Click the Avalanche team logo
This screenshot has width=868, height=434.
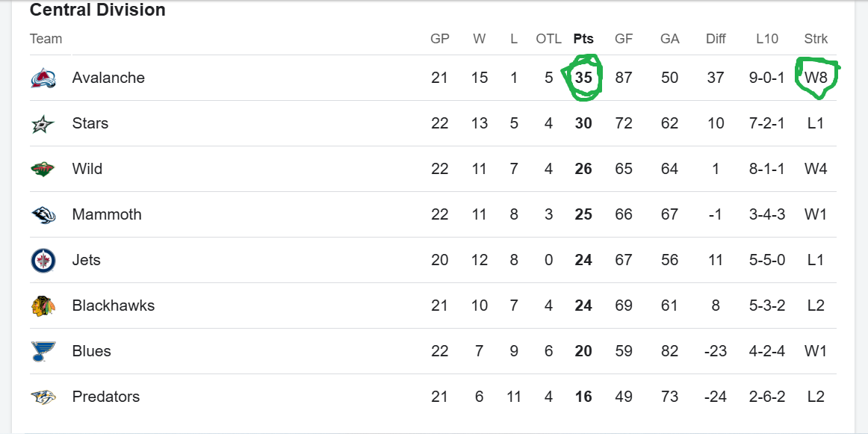click(43, 78)
